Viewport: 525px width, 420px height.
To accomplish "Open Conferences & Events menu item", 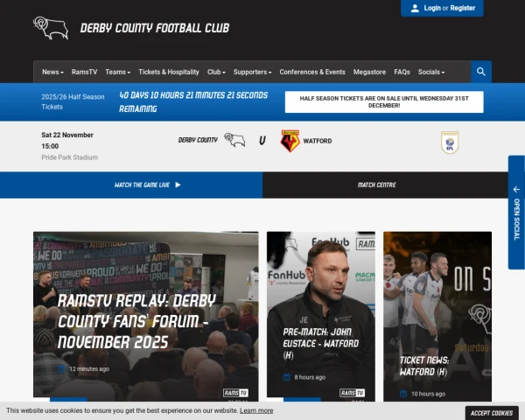I will (312, 72).
